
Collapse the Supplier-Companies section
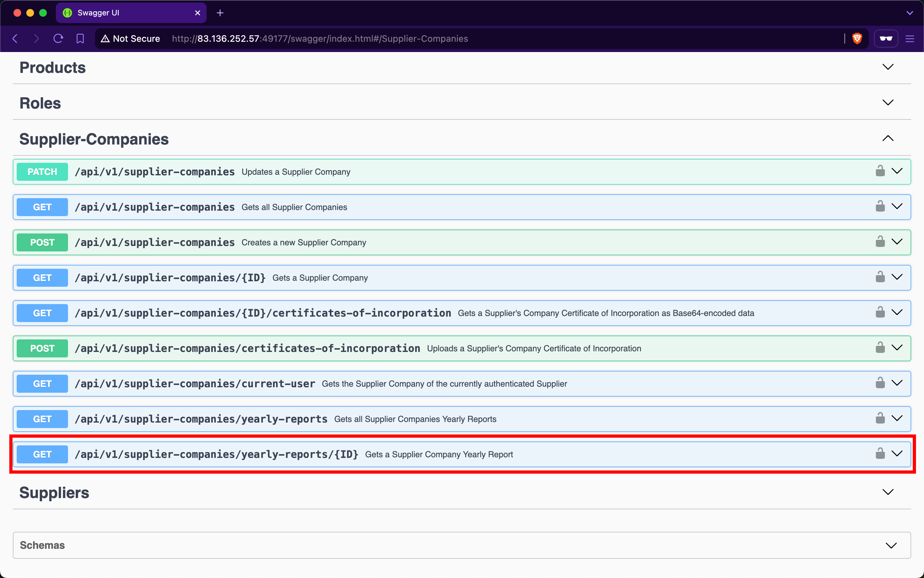click(888, 138)
